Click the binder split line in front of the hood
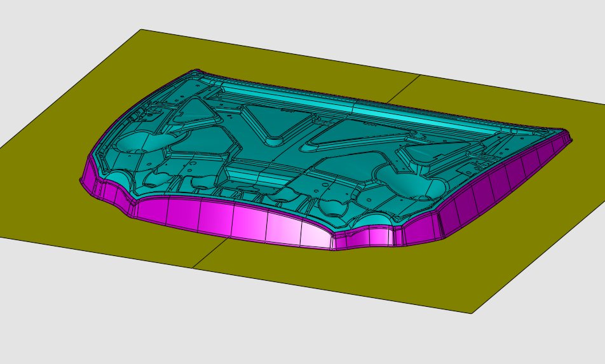Image resolution: width=605 pixels, height=364 pixels. 210,253
